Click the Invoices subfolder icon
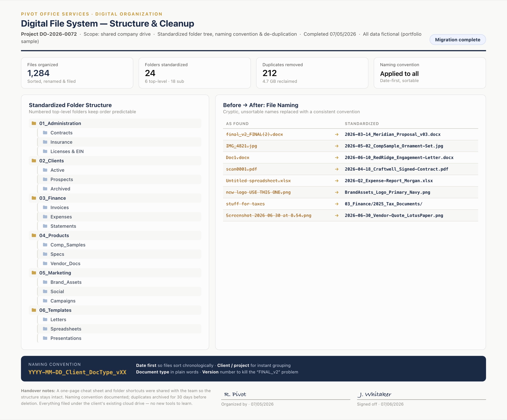The image size is (507, 420). (x=45, y=207)
